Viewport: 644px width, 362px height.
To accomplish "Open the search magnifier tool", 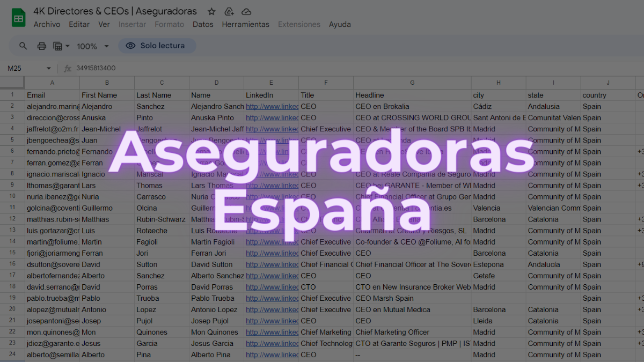I will [23, 46].
